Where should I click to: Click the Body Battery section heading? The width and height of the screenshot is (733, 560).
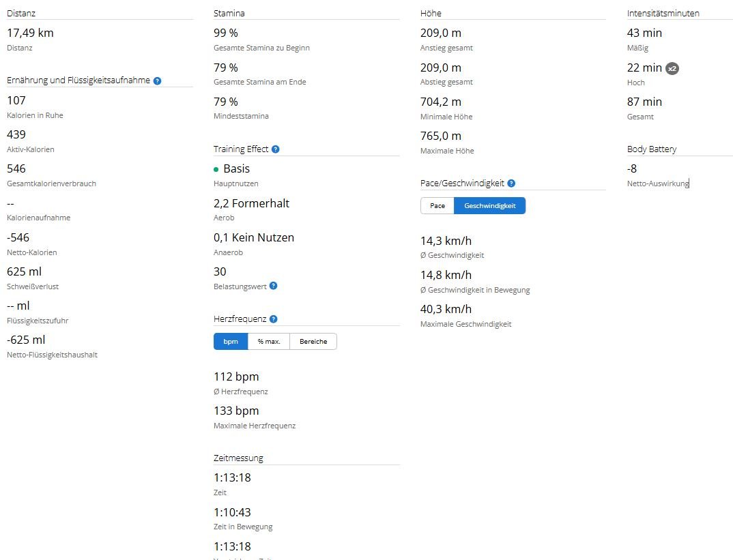(652, 149)
